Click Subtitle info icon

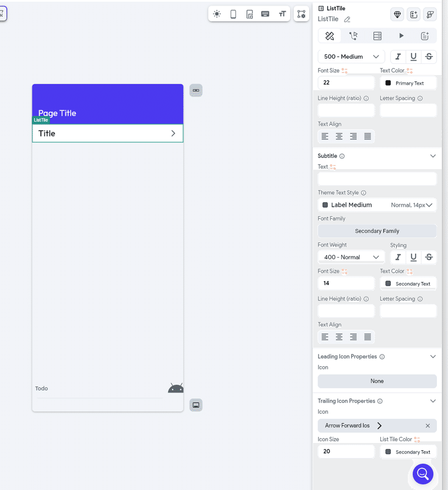tap(342, 156)
